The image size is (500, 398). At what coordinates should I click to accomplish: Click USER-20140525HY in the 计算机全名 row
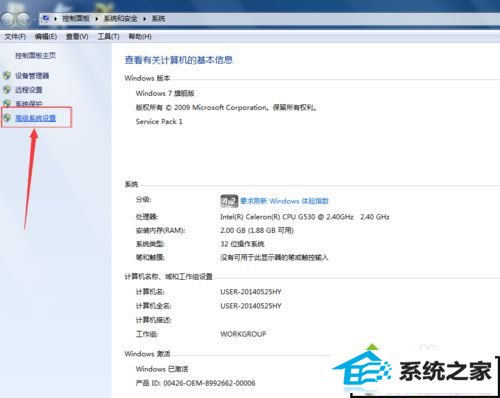coord(251,306)
